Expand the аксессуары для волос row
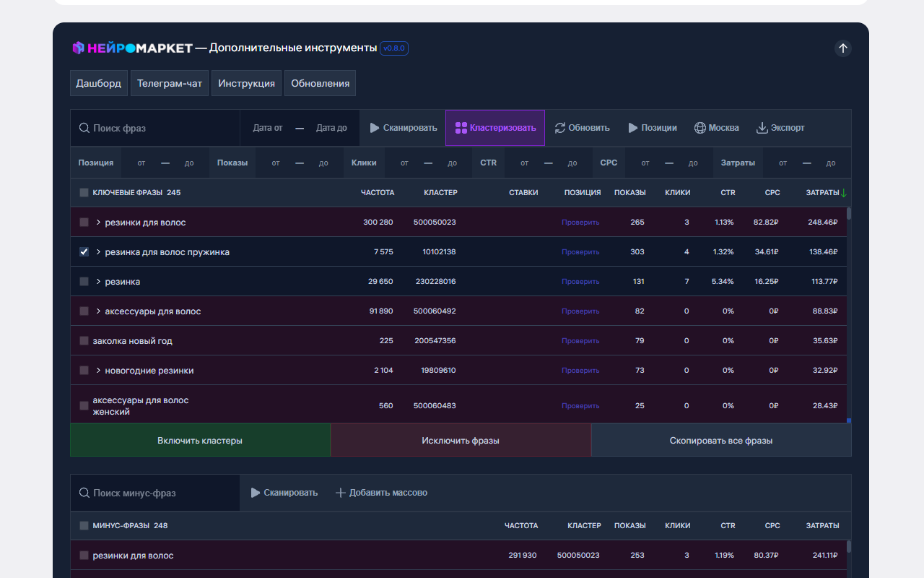 (x=98, y=311)
